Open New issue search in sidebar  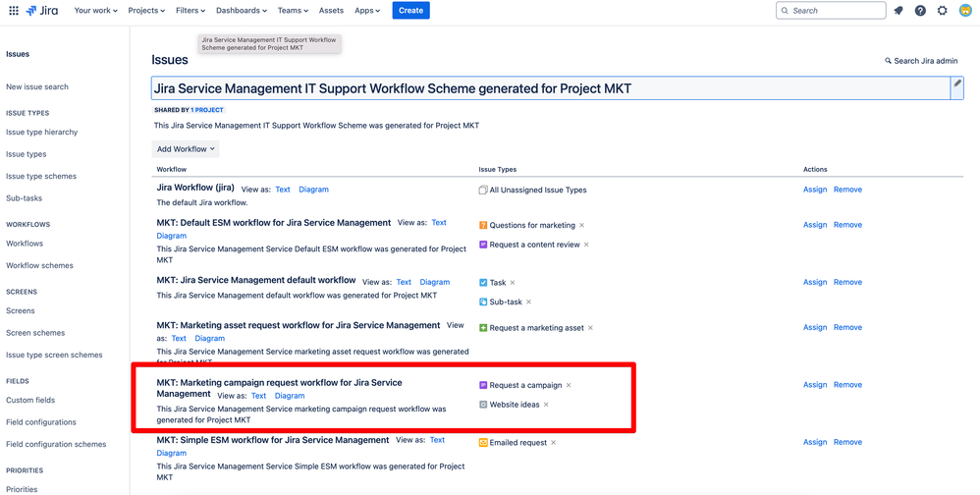point(37,86)
